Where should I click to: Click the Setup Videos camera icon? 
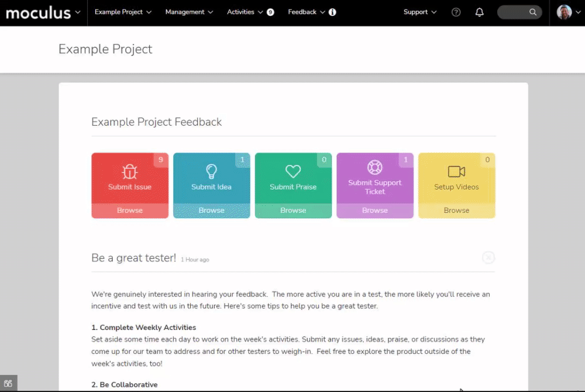click(x=456, y=171)
